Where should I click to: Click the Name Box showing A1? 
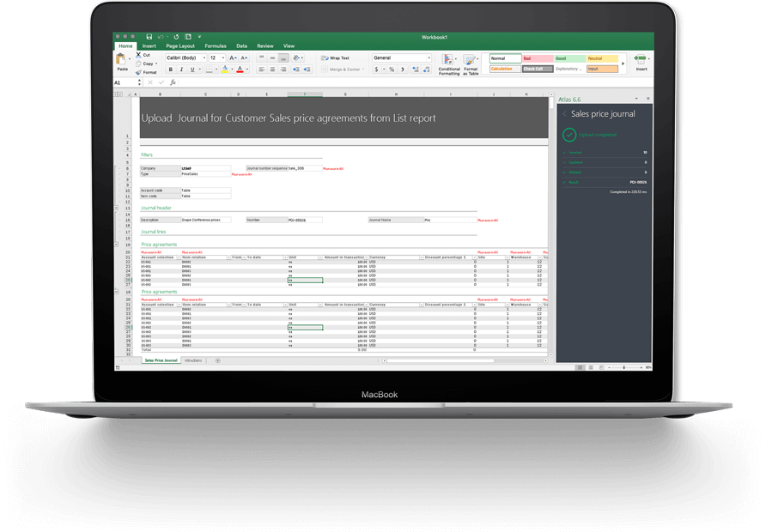[125, 82]
